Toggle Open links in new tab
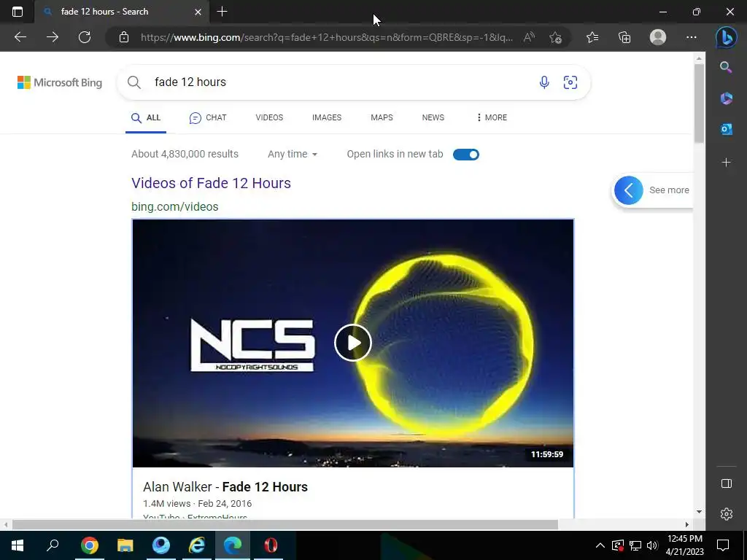 point(466,155)
